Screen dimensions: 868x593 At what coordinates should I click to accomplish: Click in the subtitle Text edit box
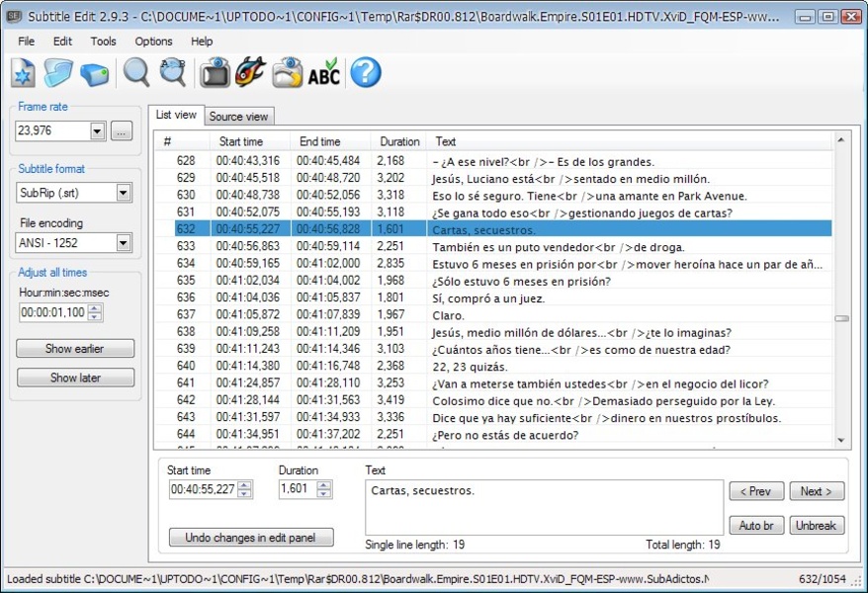point(544,507)
